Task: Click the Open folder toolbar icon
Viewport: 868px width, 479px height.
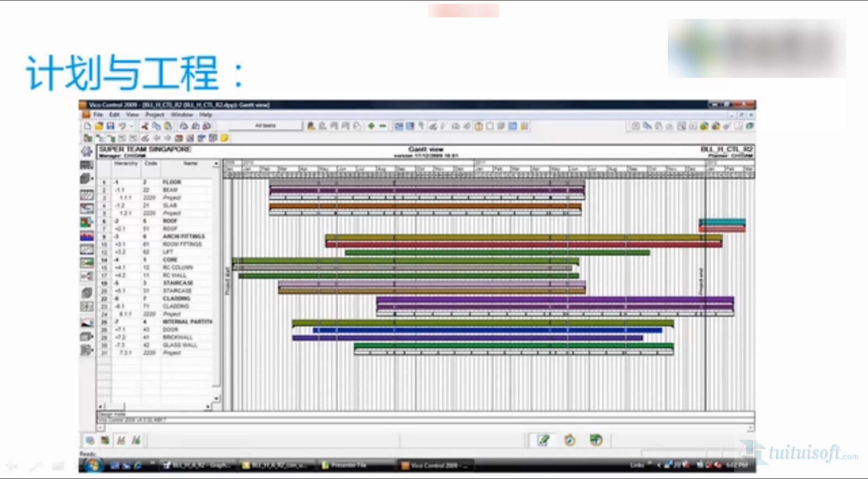Action: 99,126
